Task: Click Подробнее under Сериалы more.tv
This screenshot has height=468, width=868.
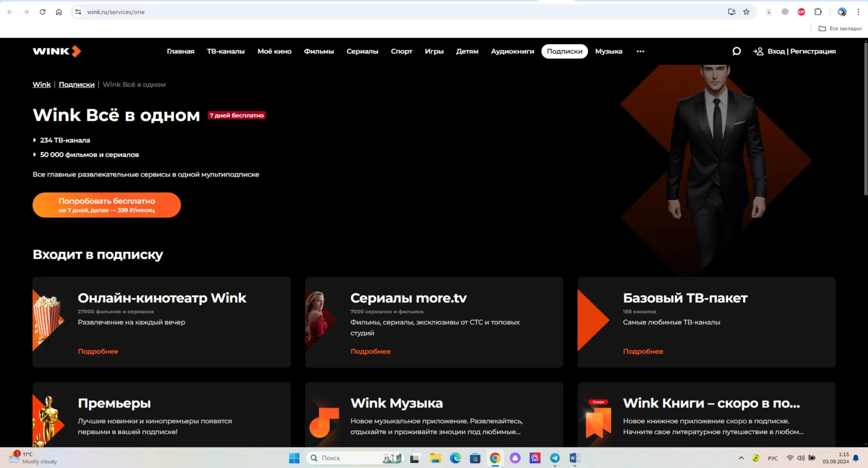Action: [370, 351]
